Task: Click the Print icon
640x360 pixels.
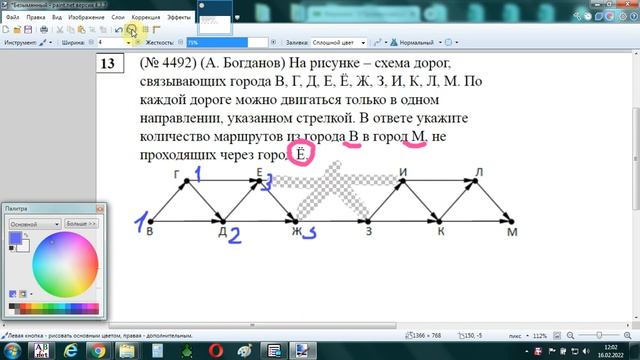Action: (x=44, y=29)
